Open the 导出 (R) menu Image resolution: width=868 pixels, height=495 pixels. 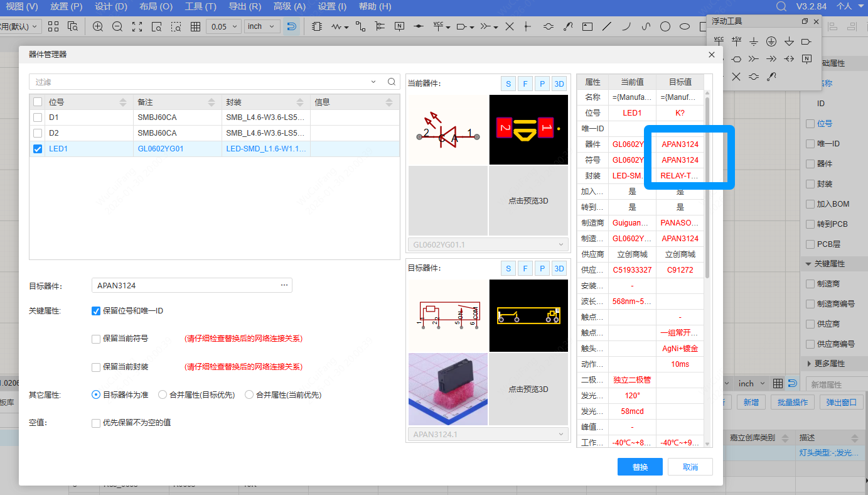click(245, 6)
